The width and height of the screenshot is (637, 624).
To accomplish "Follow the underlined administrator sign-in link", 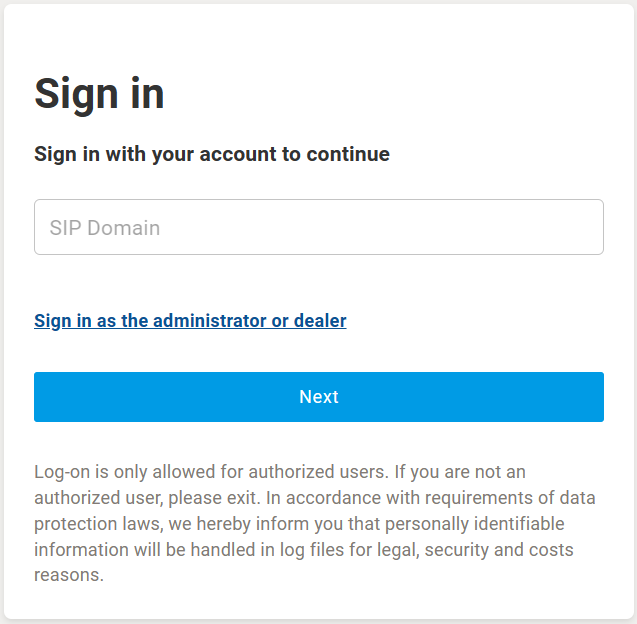I will 190,321.
